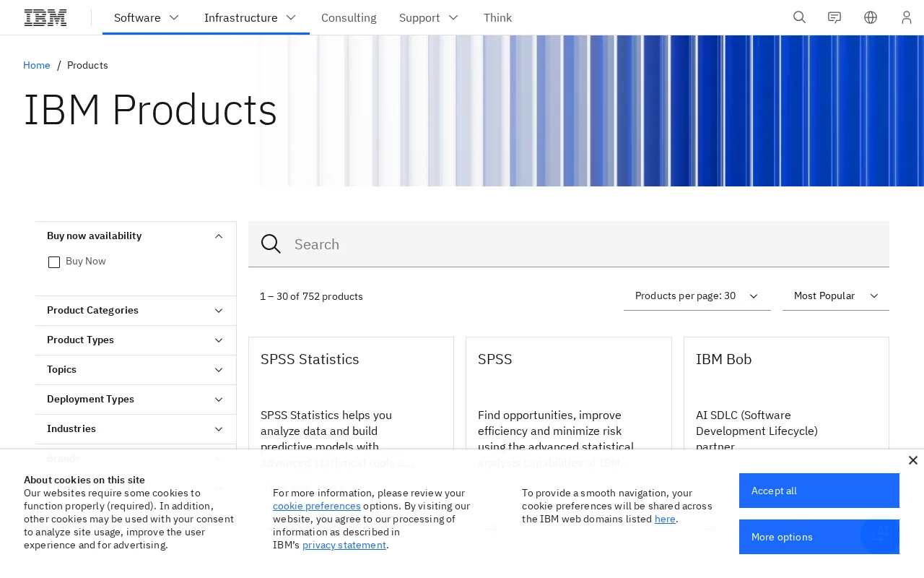Image resolution: width=924 pixels, height=578 pixels.
Task: Click the 'here' IBM web domains link
Action: coord(665,519)
